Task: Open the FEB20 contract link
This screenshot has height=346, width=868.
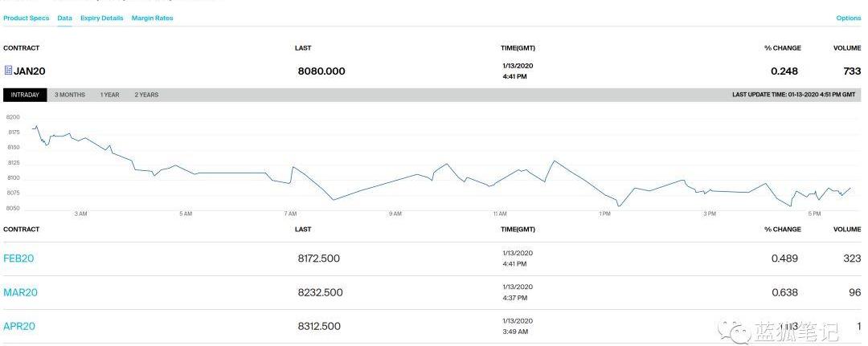Action: pos(18,258)
